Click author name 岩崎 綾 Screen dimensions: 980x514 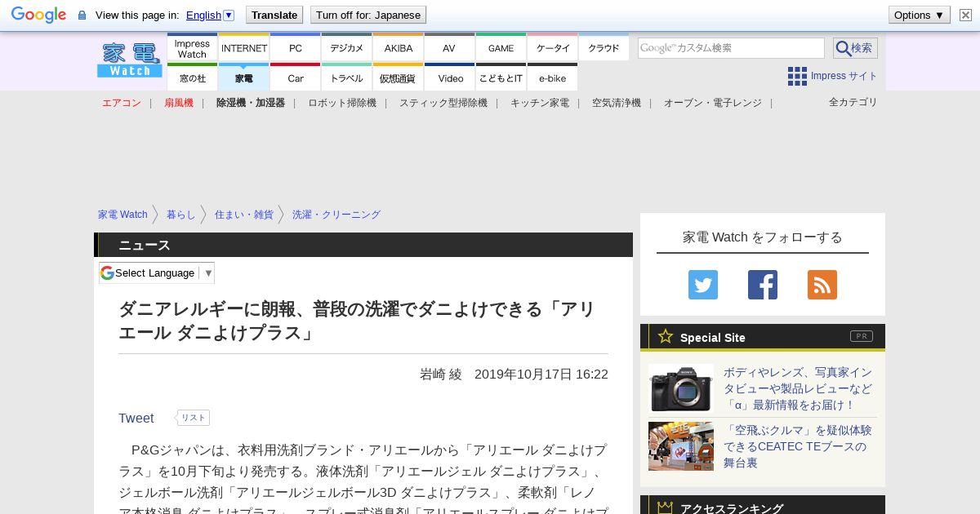tap(441, 374)
